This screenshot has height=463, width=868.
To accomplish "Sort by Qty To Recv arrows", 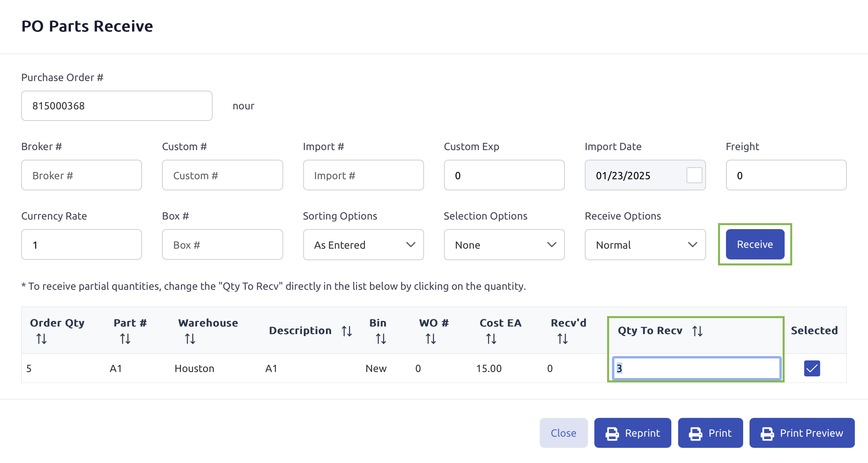I will [697, 331].
